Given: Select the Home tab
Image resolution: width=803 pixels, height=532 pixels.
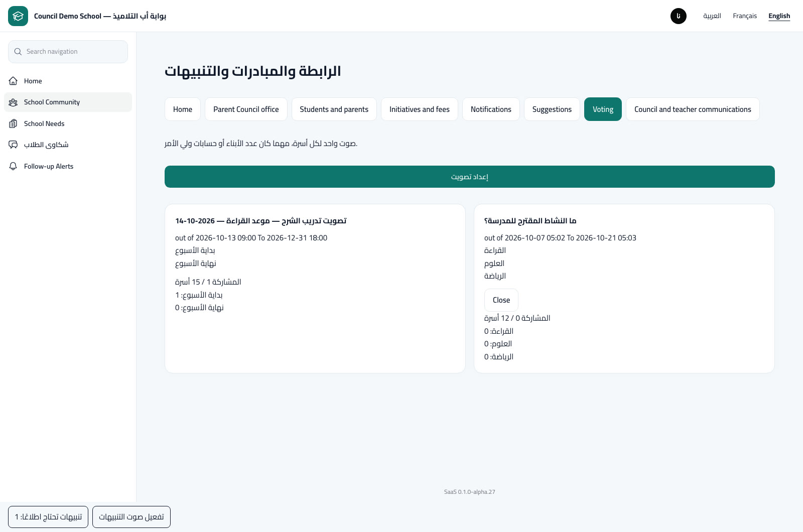Looking at the screenshot, I should (x=183, y=109).
